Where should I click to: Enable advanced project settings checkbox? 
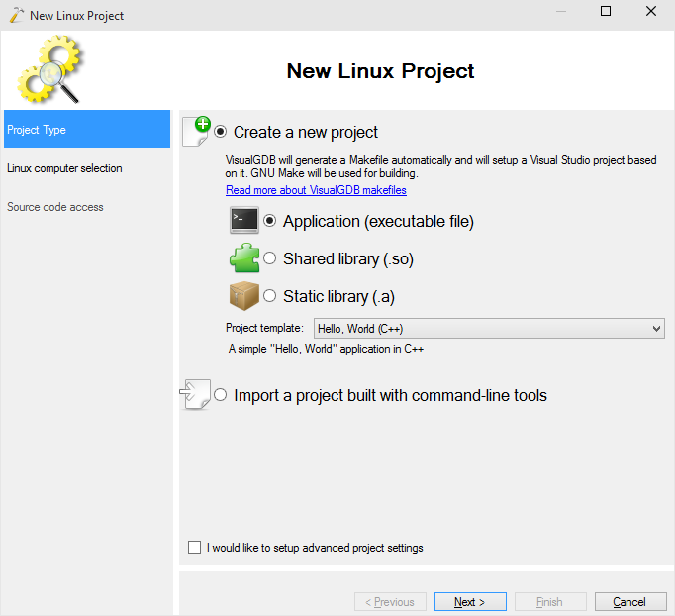tap(194, 547)
